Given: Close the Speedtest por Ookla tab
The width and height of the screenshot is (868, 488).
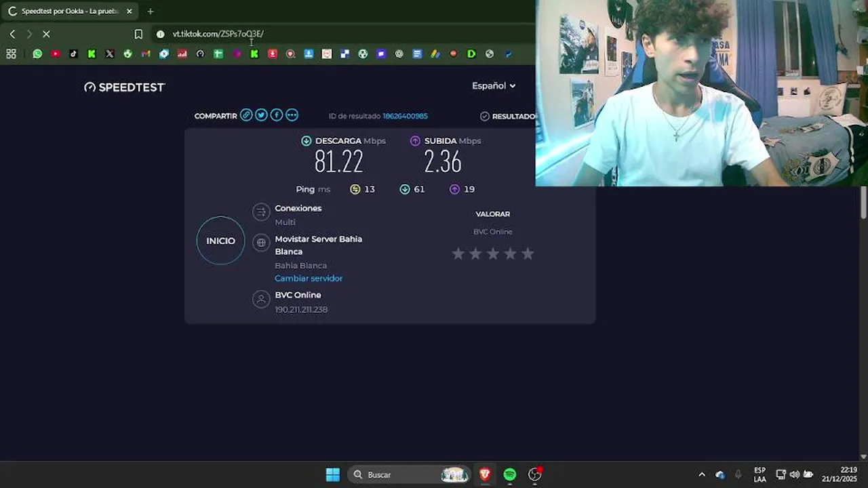Looking at the screenshot, I should pos(130,11).
